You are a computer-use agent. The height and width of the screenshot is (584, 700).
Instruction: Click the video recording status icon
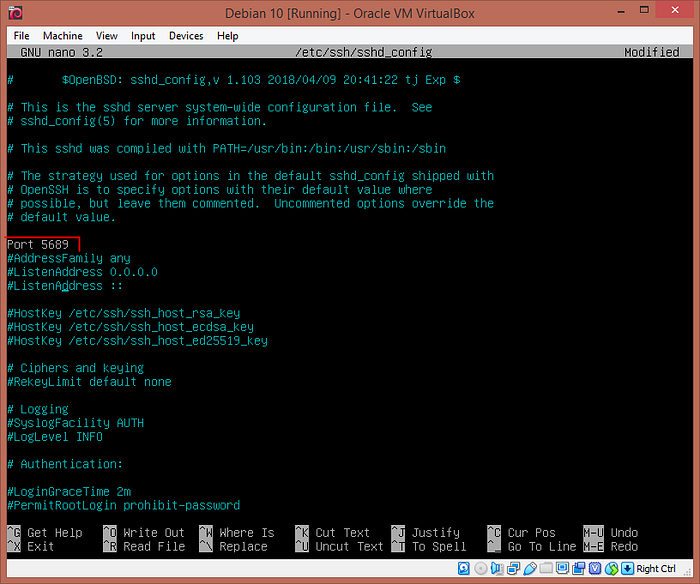pos(579,568)
